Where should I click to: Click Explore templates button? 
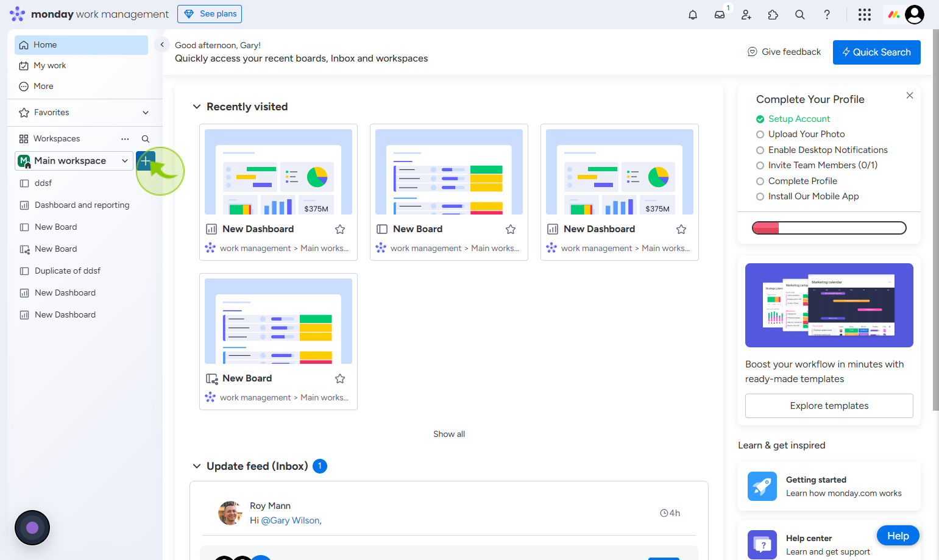pos(829,406)
